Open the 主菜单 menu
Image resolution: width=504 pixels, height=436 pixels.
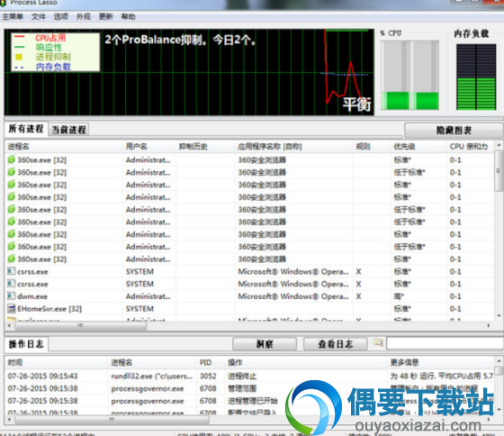[13, 16]
